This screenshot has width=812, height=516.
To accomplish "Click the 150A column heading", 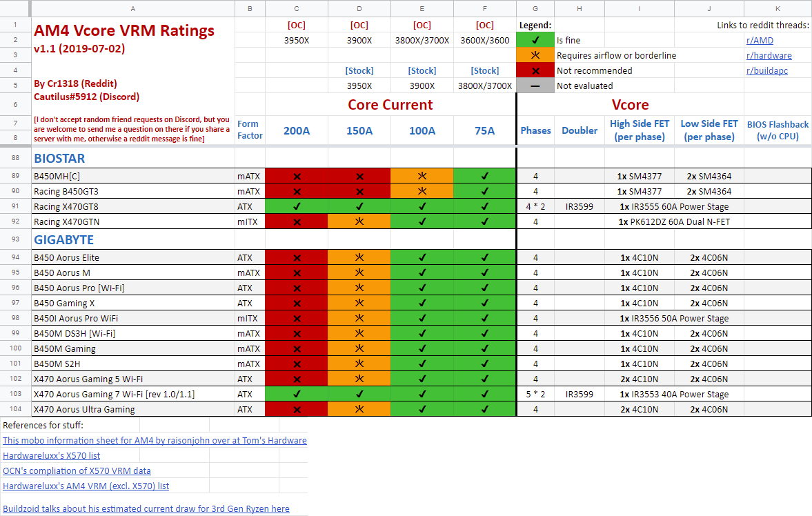I will coord(359,130).
